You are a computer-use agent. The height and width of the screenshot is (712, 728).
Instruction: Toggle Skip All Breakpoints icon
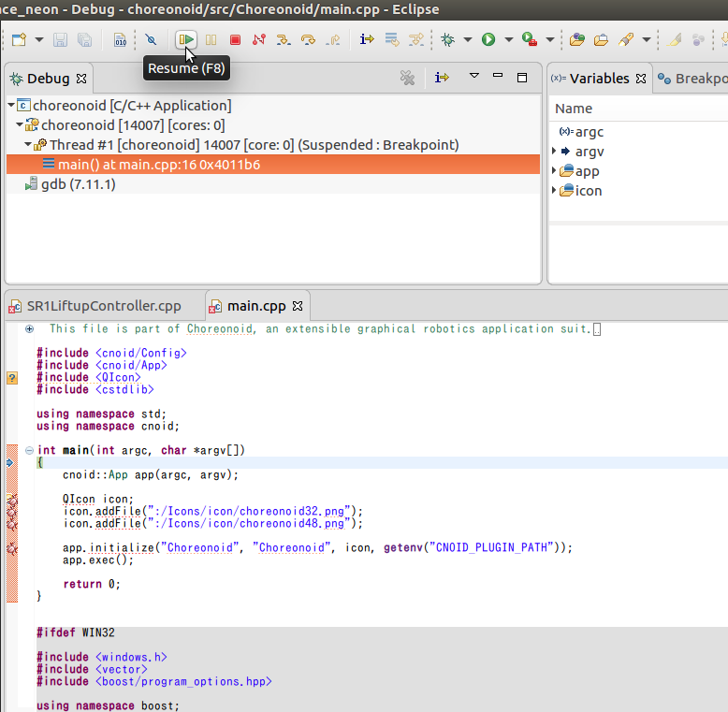tap(150, 40)
